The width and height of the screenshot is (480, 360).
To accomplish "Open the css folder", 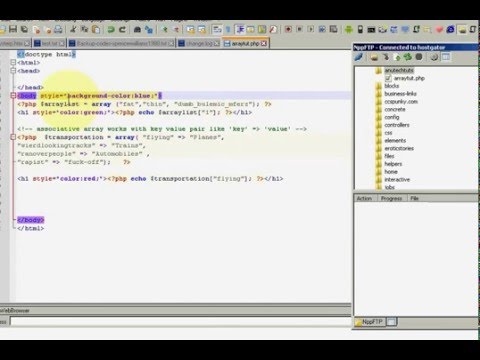I will [x=388, y=133].
